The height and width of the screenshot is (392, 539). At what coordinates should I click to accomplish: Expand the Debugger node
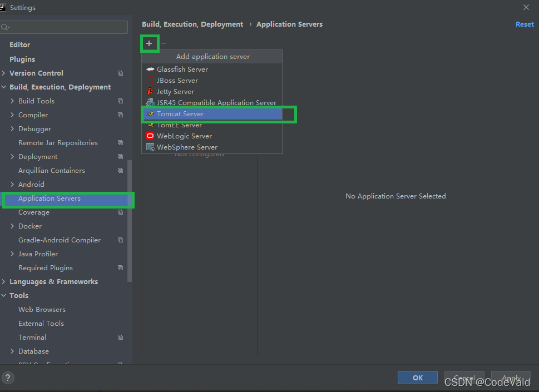pos(12,129)
